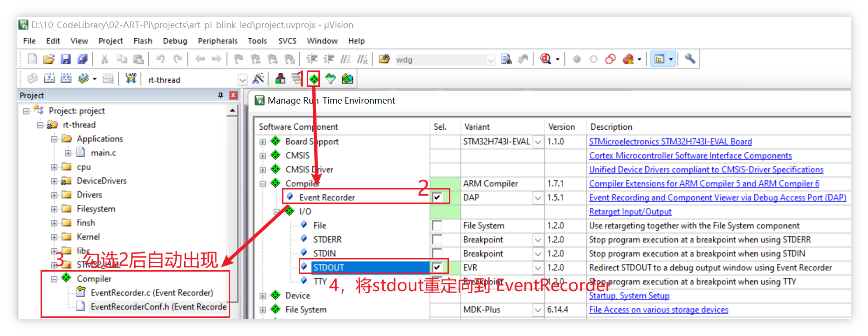Open the Debug menu
The height and width of the screenshot is (336, 868).
[175, 41]
